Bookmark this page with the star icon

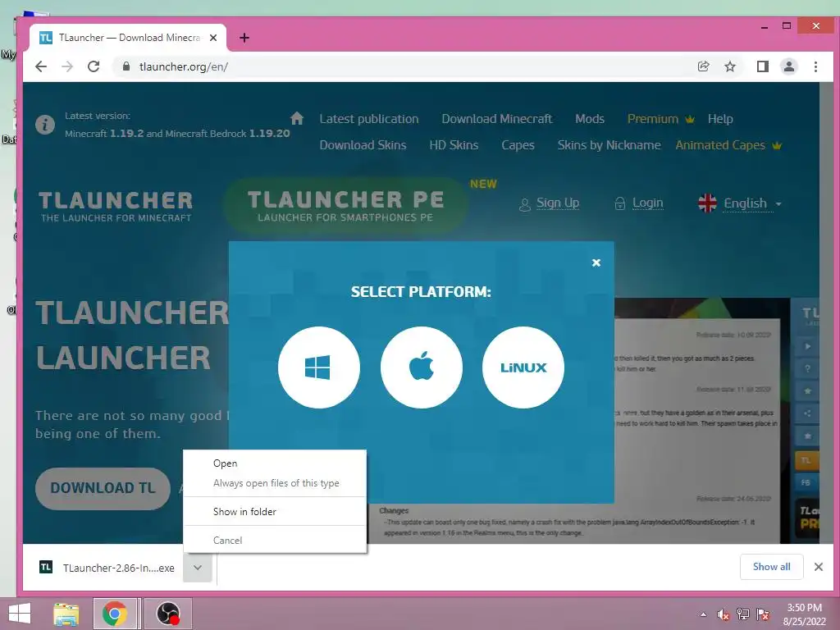point(729,66)
